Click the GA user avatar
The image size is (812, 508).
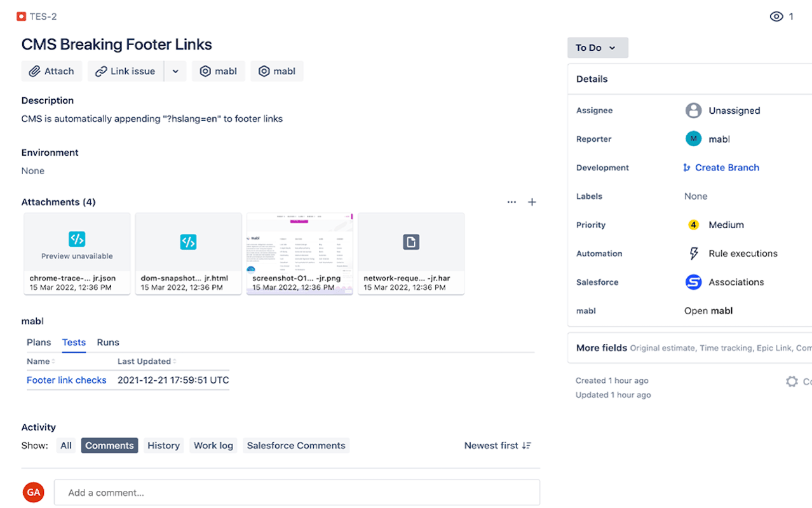point(34,492)
